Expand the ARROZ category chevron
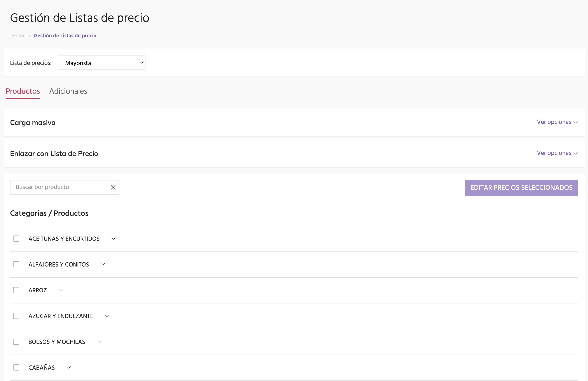Viewport: 588px width, 381px height. [x=61, y=290]
